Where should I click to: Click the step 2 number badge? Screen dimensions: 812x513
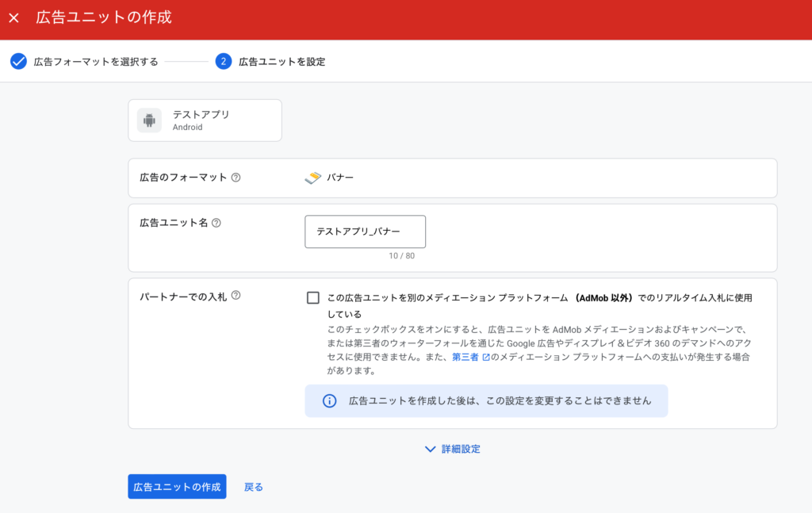click(x=223, y=62)
